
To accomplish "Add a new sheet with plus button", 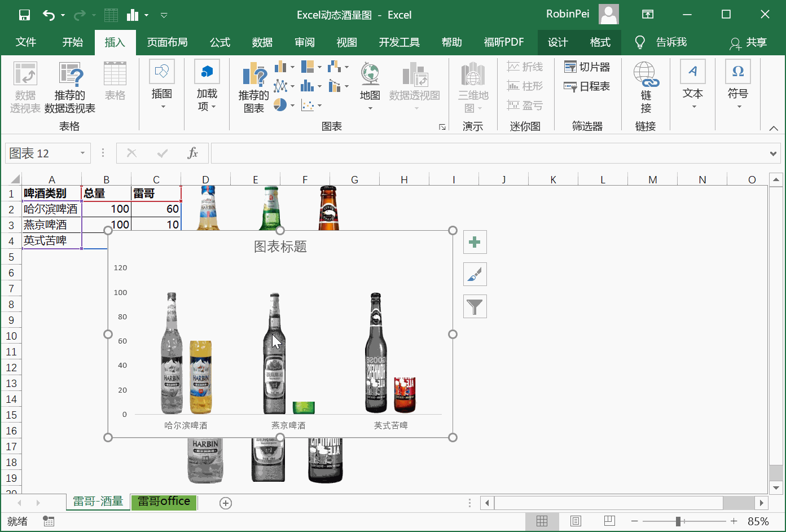I will [x=226, y=503].
